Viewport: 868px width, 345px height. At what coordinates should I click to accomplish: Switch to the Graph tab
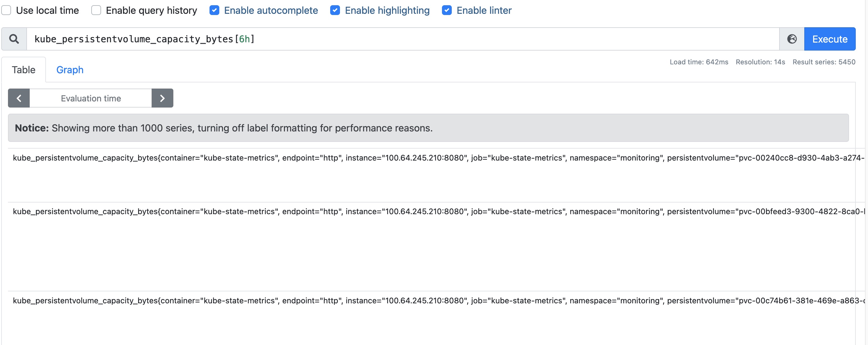tap(70, 70)
